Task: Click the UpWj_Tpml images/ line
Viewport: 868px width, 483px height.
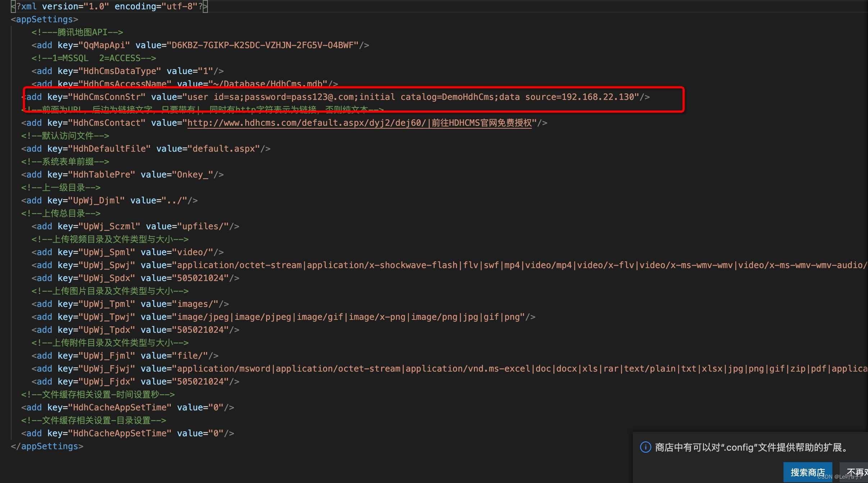Action: [130, 304]
